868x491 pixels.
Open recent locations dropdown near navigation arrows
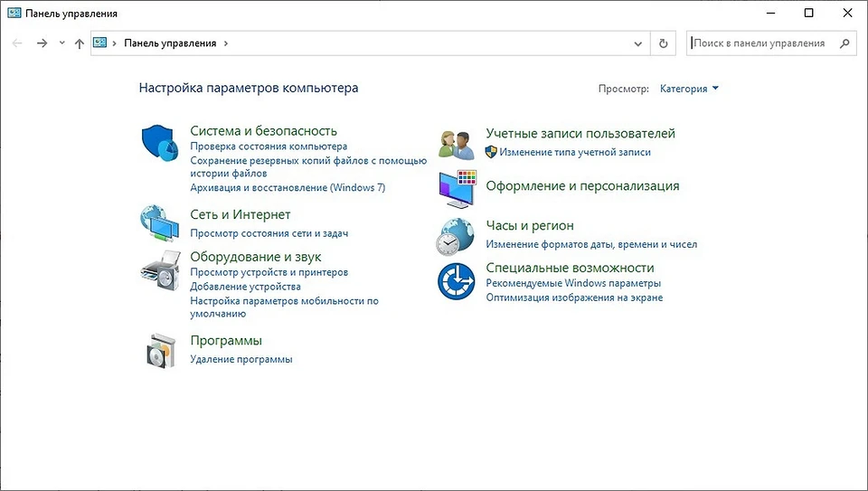(x=61, y=42)
